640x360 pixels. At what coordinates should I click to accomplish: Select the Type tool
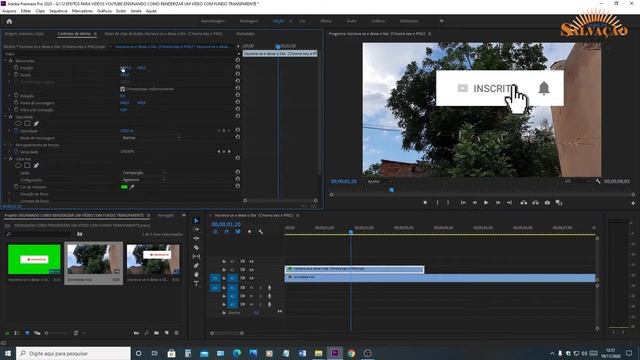(196, 283)
